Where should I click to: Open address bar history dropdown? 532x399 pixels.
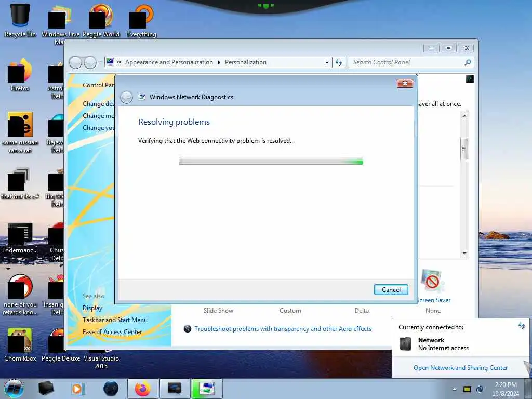pos(327,62)
